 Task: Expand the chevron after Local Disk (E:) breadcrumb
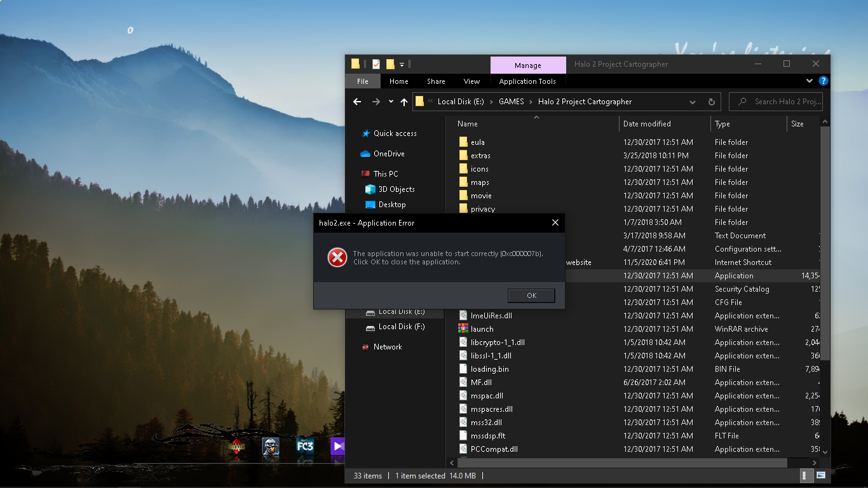click(491, 102)
